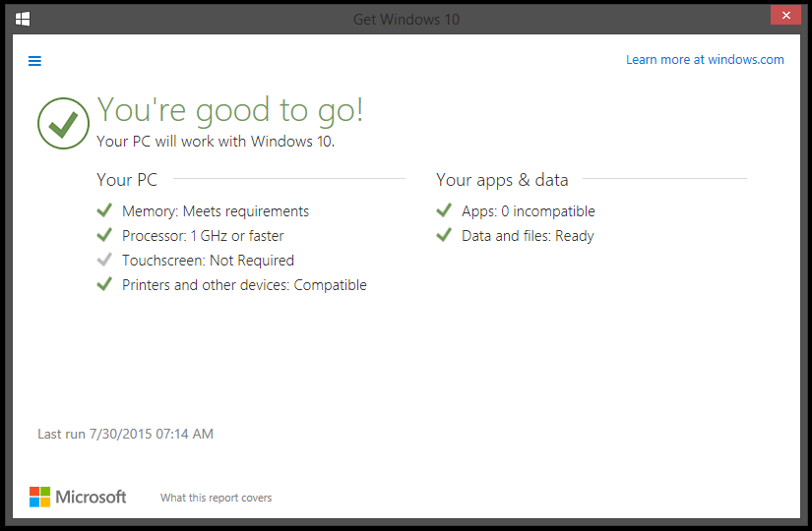Select 'Processor: 1 GHz or faster' text
The width and height of the screenshot is (812, 531).
[x=203, y=236]
